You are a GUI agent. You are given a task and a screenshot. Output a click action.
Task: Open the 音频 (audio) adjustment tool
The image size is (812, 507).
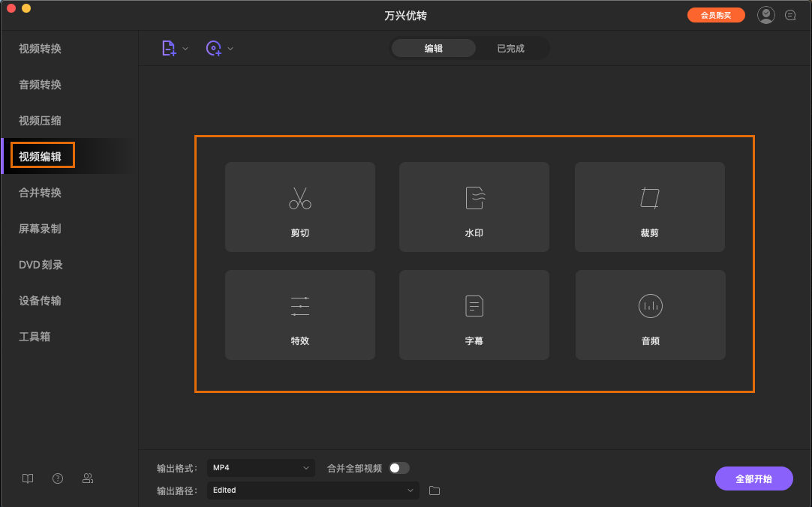point(649,315)
